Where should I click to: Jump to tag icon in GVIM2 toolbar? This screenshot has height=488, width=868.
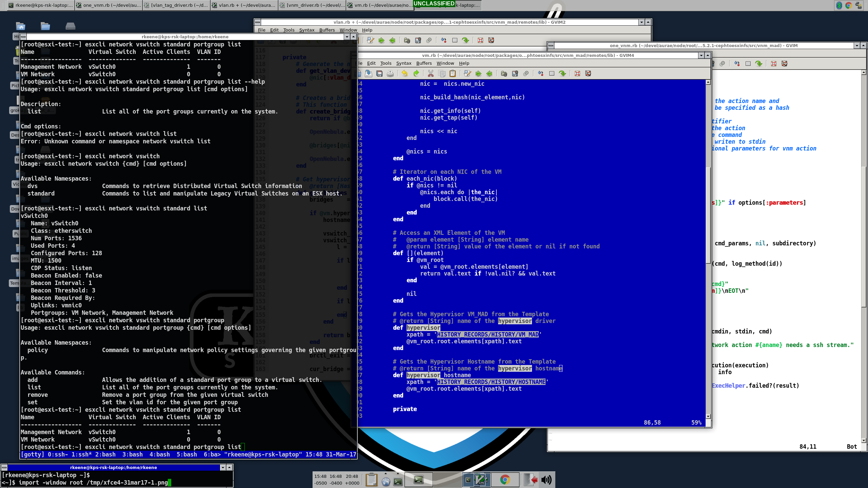pos(466,40)
